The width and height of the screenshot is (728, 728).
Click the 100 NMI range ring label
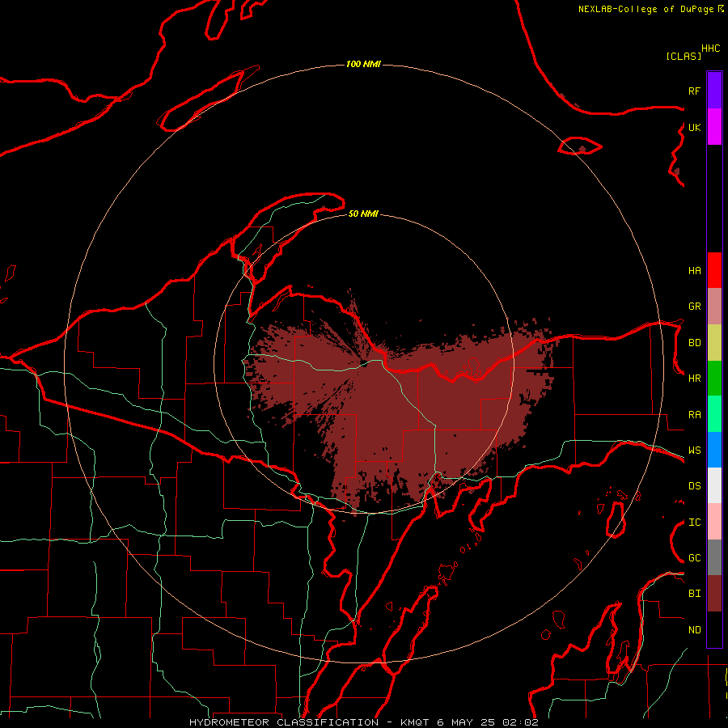[363, 64]
